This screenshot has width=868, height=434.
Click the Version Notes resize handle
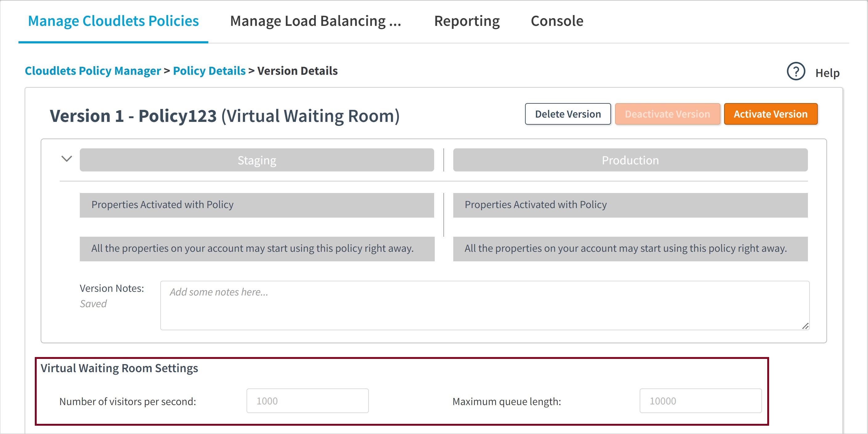[805, 326]
